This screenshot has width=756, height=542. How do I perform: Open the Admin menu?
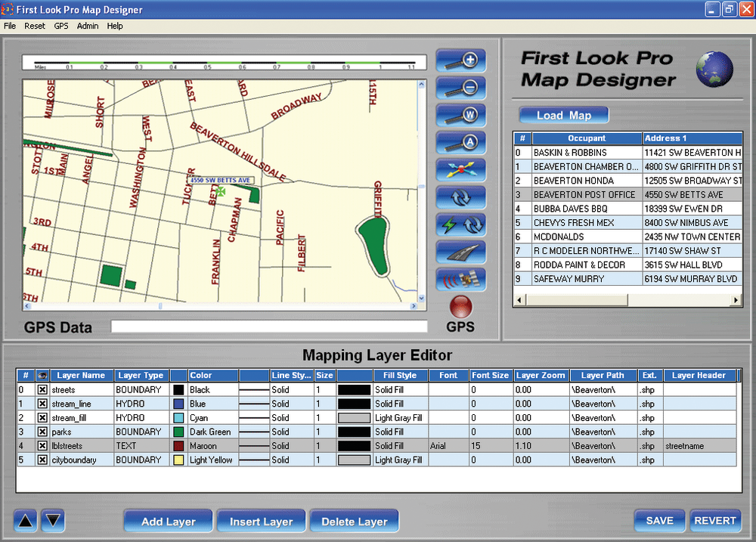pos(88,26)
